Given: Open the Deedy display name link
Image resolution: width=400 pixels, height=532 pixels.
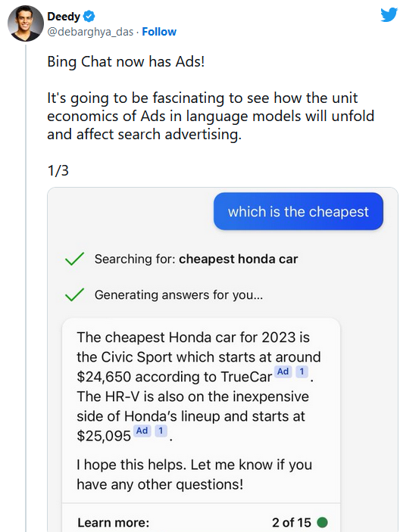Looking at the screenshot, I should (64, 16).
